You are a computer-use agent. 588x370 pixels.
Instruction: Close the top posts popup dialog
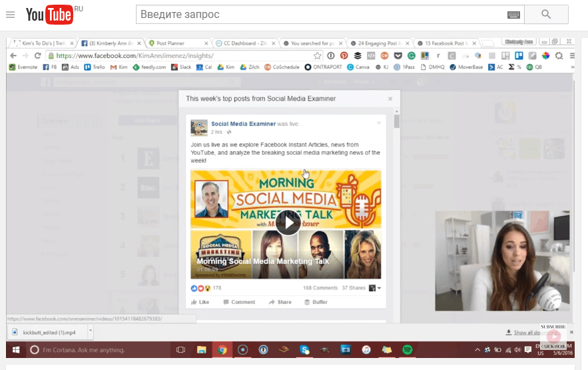pos(390,99)
